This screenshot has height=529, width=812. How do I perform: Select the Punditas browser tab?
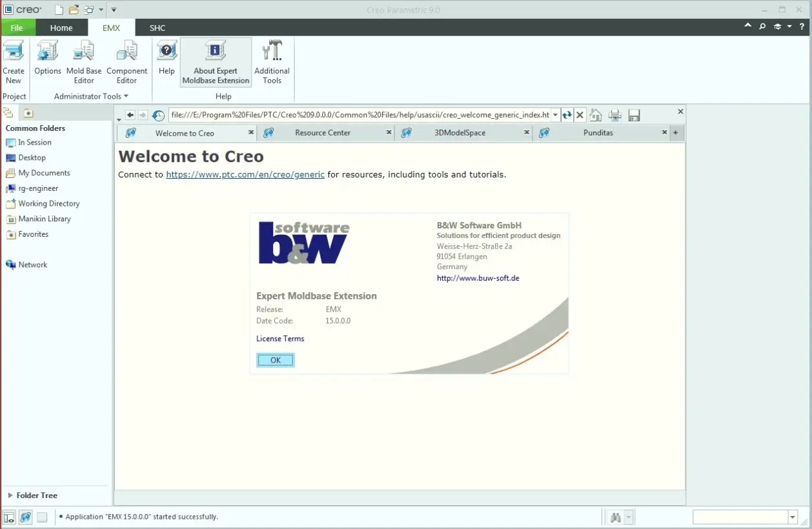tap(598, 132)
